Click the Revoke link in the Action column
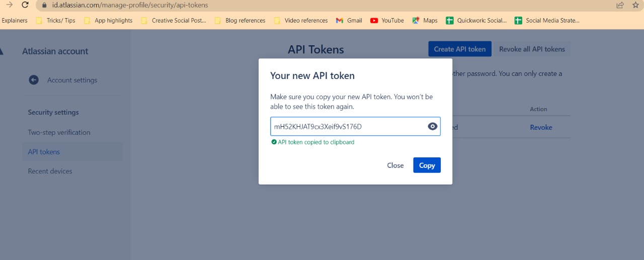The height and width of the screenshot is (260, 644). (541, 127)
